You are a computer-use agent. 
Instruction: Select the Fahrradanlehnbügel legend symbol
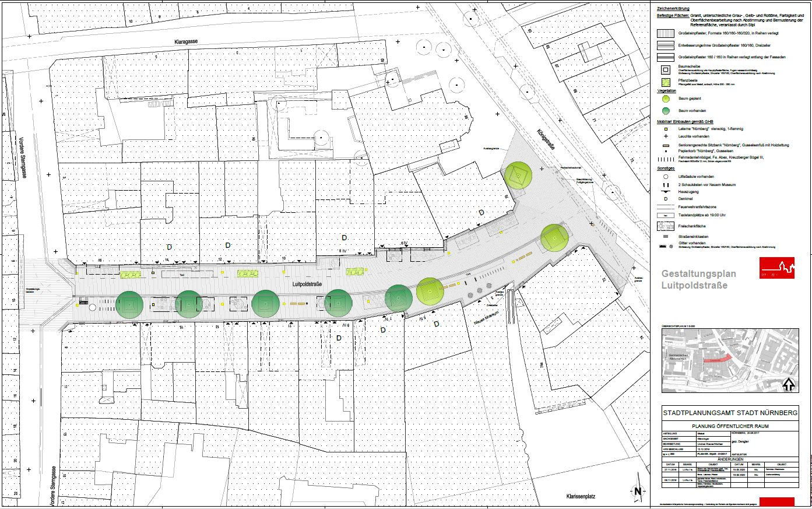click(665, 157)
